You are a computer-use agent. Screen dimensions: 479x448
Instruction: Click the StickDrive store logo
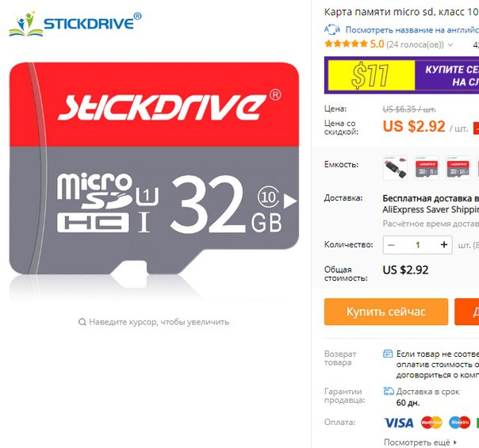point(75,24)
